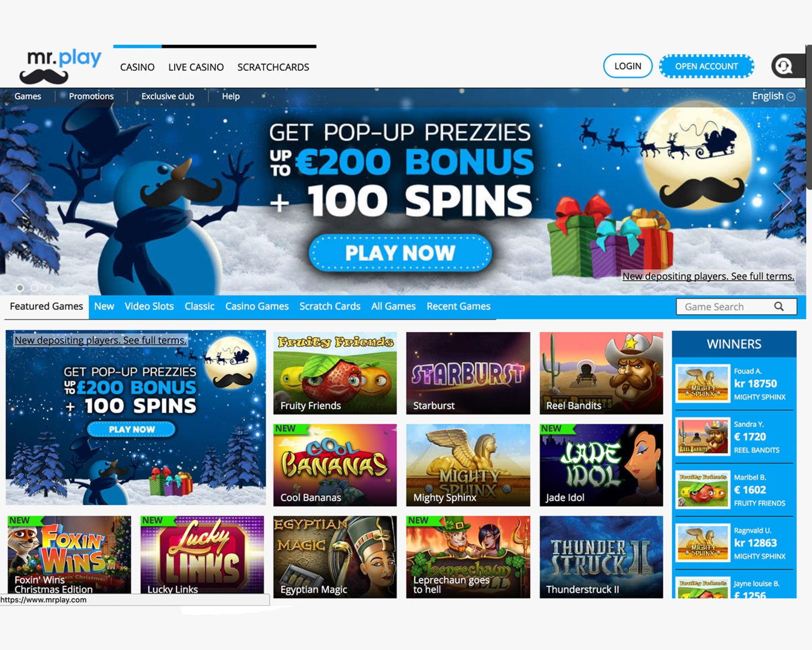Open the Games menu
This screenshot has height=650, width=812.
point(28,96)
